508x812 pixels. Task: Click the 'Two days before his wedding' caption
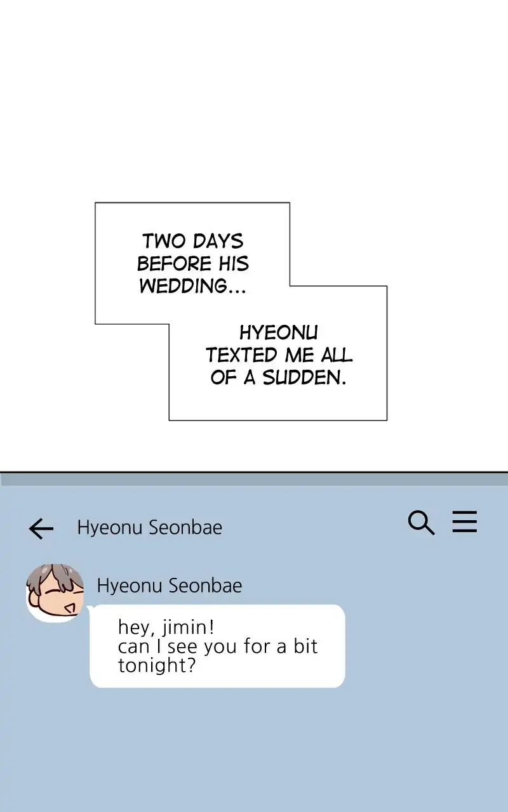(193, 263)
